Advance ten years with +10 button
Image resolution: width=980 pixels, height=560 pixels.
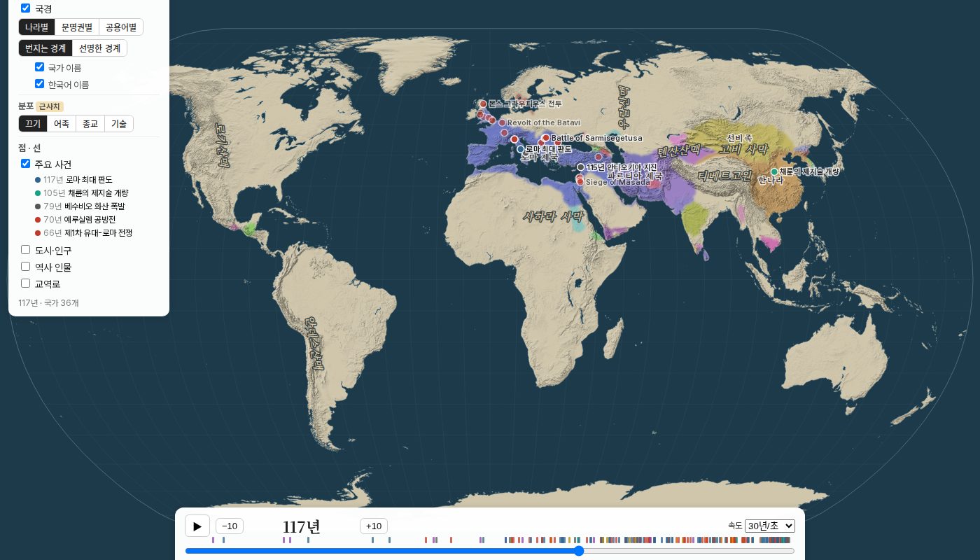click(x=374, y=526)
